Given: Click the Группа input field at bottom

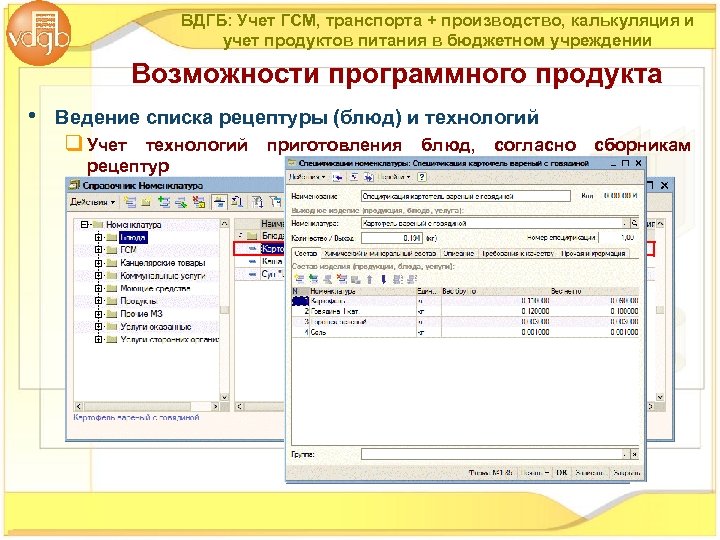Looking at the screenshot, I should coord(491,454).
